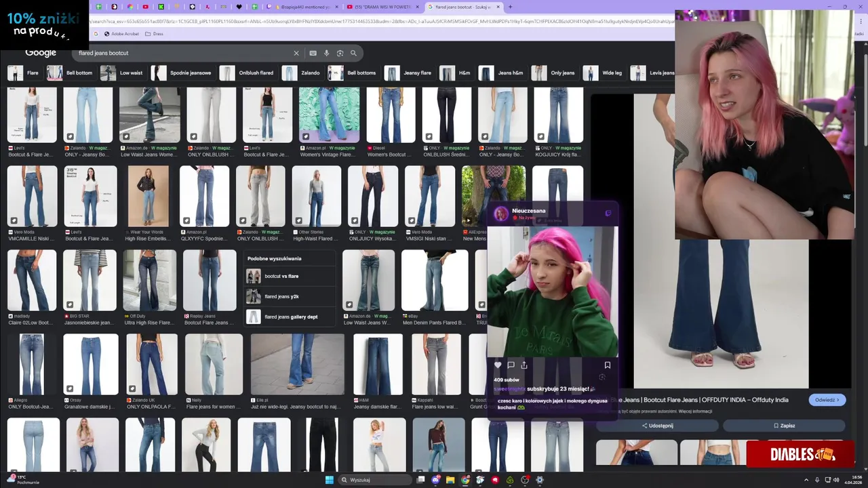This screenshot has height=488, width=868.
Task: Open the Windows Start menu
Action: coord(329,480)
